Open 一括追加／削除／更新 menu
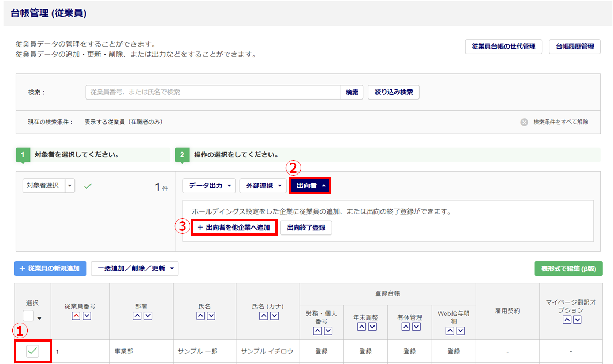 point(134,268)
